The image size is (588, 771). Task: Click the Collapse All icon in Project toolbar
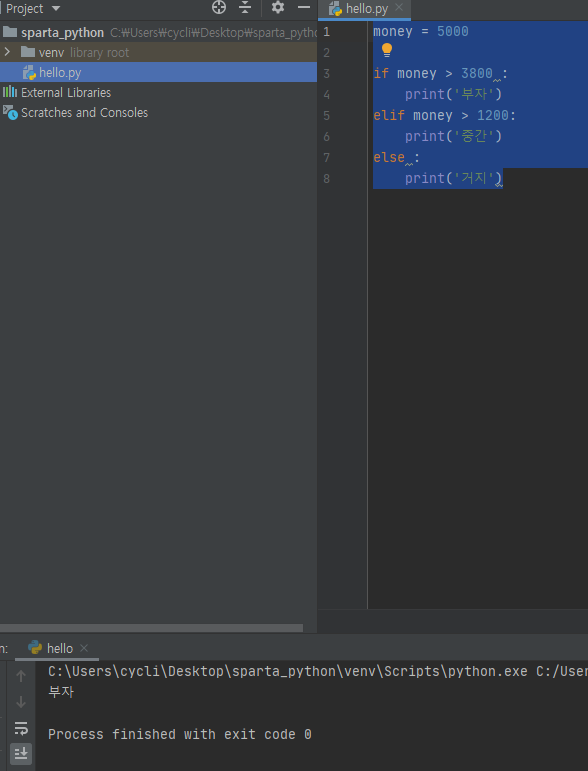coord(244,7)
